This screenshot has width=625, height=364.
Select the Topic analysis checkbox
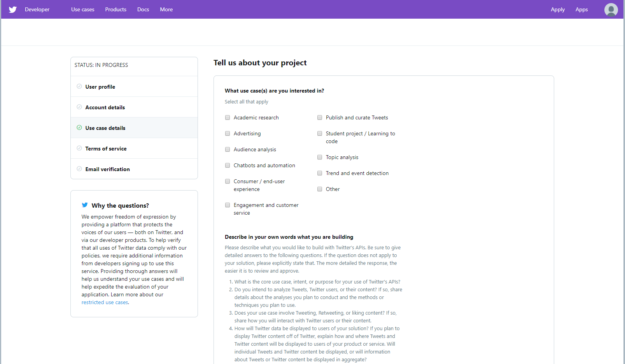[320, 157]
